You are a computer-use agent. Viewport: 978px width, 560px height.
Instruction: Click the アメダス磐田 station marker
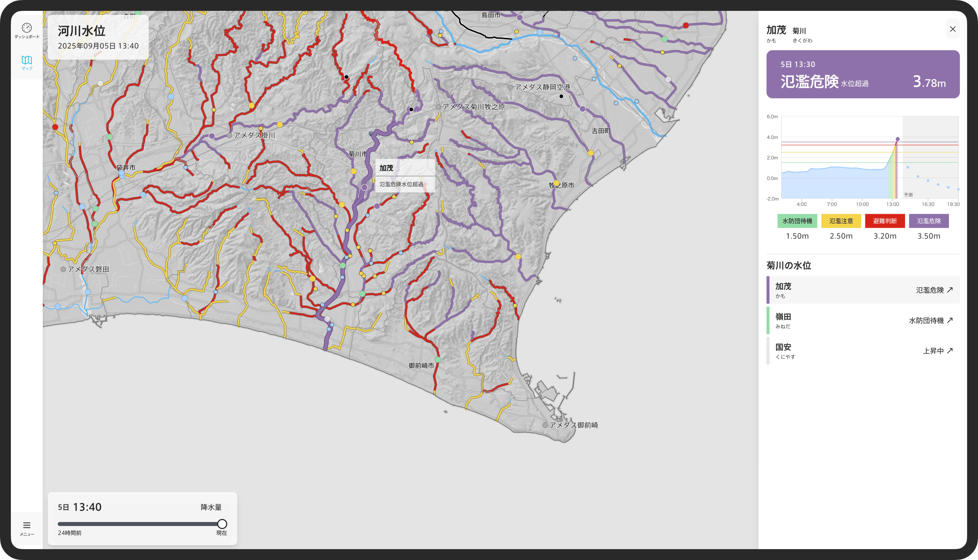[63, 269]
